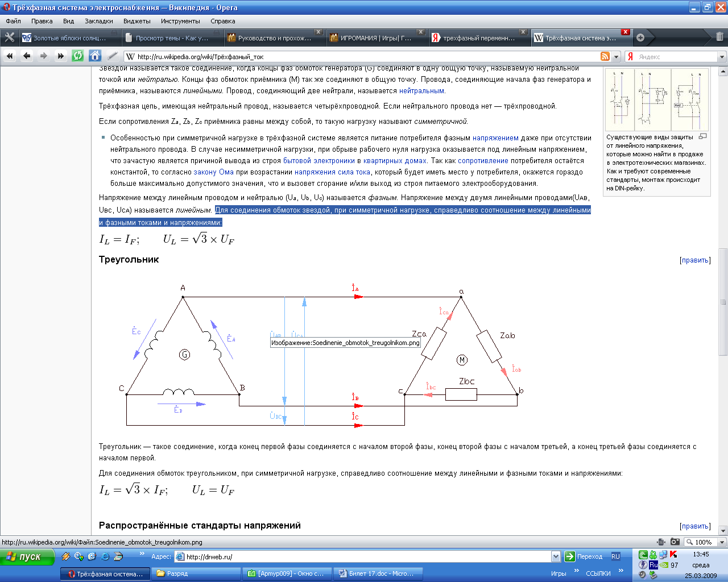The height and width of the screenshot is (582, 728).
Task: Click the Rewind navigation button
Action: point(10,56)
